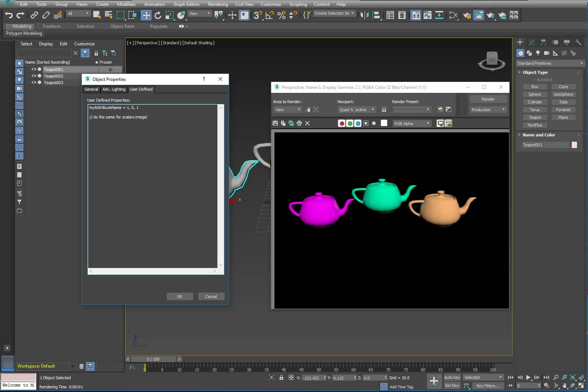Open the Rendering menu
The width and height of the screenshot is (588, 392).
tap(218, 4)
